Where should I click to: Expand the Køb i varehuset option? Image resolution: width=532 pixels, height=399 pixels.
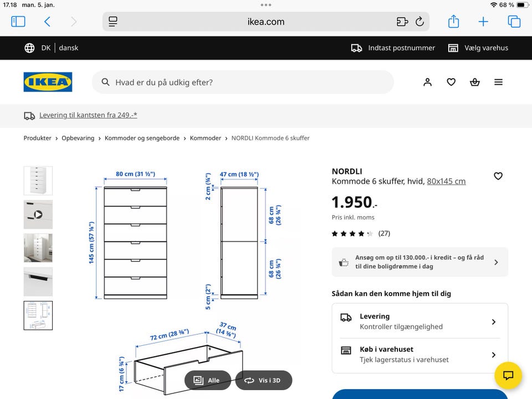[420, 354]
